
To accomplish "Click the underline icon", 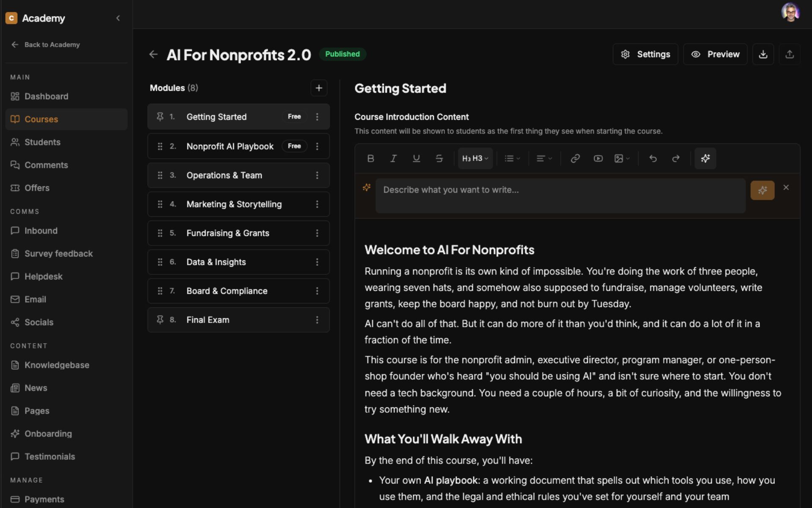I will 416,158.
